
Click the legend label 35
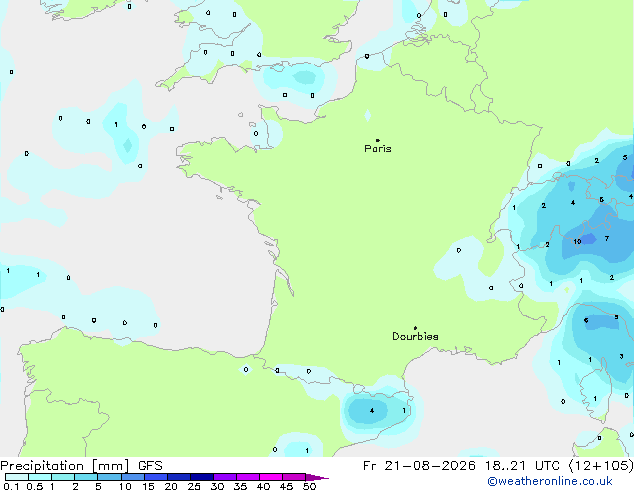(x=240, y=486)
